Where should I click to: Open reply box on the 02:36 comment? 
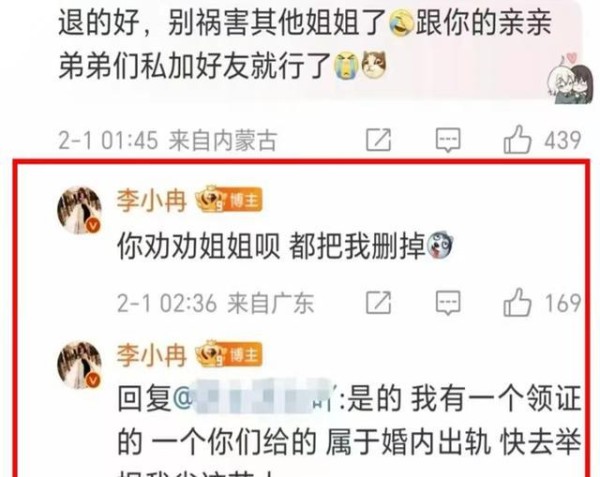(448, 303)
